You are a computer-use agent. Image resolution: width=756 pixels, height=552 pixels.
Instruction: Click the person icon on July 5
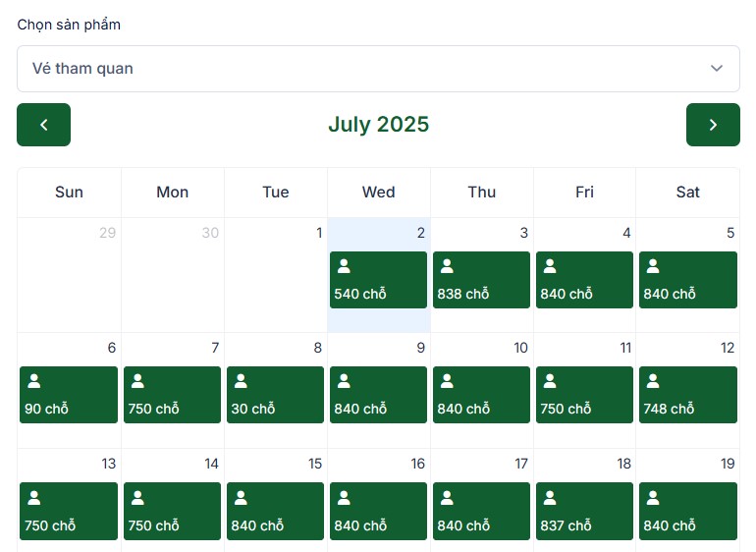point(653,266)
